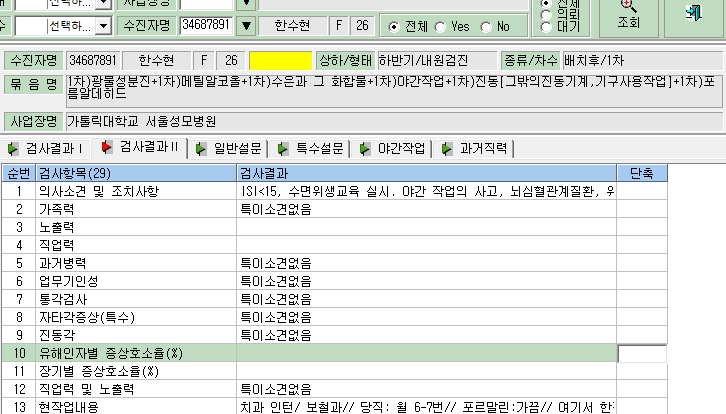Click the green arrow icon beside 야간작업
Image resolution: width=726 pixels, height=414 pixels.
click(365, 149)
